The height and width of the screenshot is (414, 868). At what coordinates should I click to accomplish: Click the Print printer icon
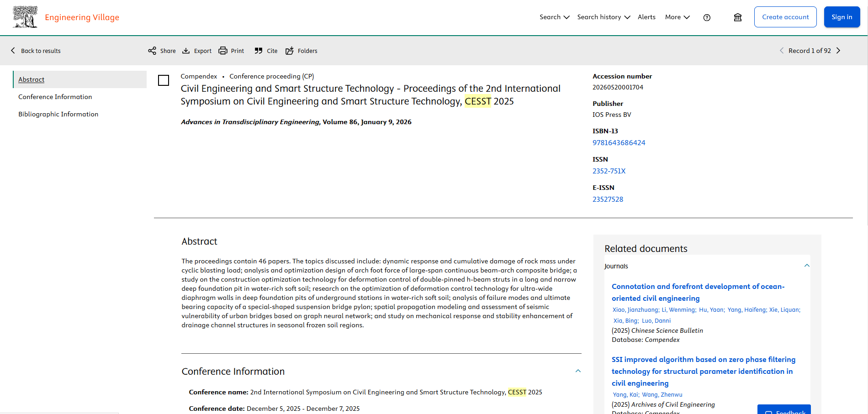[223, 51]
